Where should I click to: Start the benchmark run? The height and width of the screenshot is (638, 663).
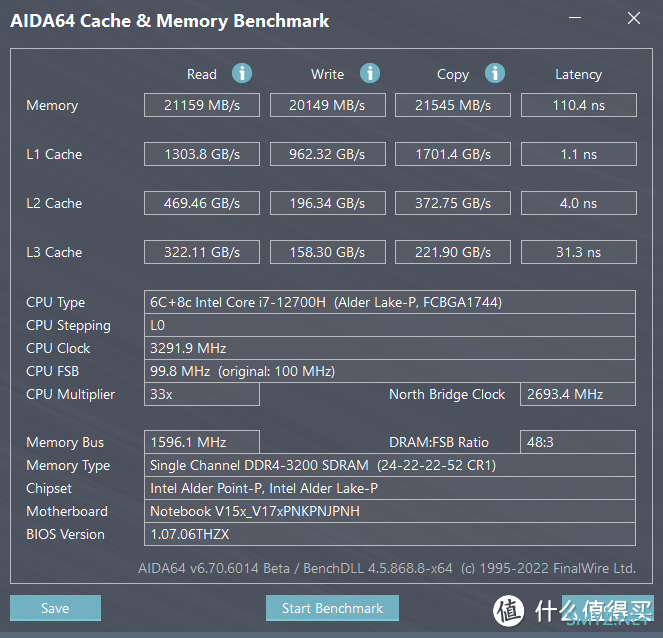click(332, 608)
